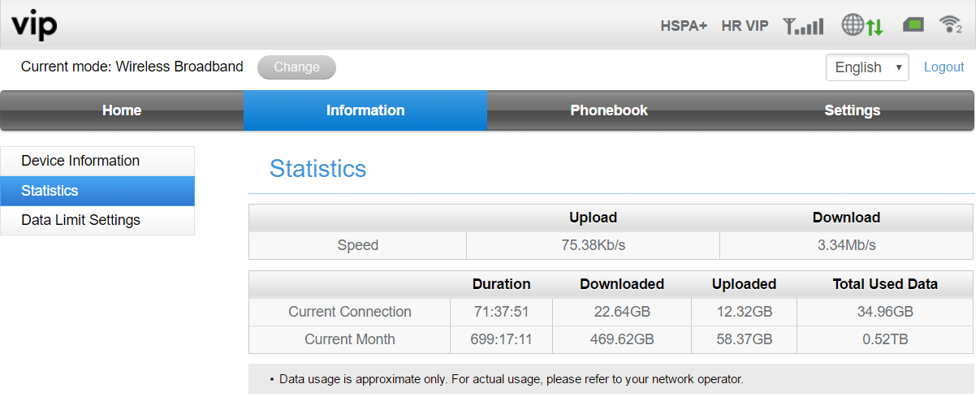
Task: Select the Information tab
Action: pos(365,110)
